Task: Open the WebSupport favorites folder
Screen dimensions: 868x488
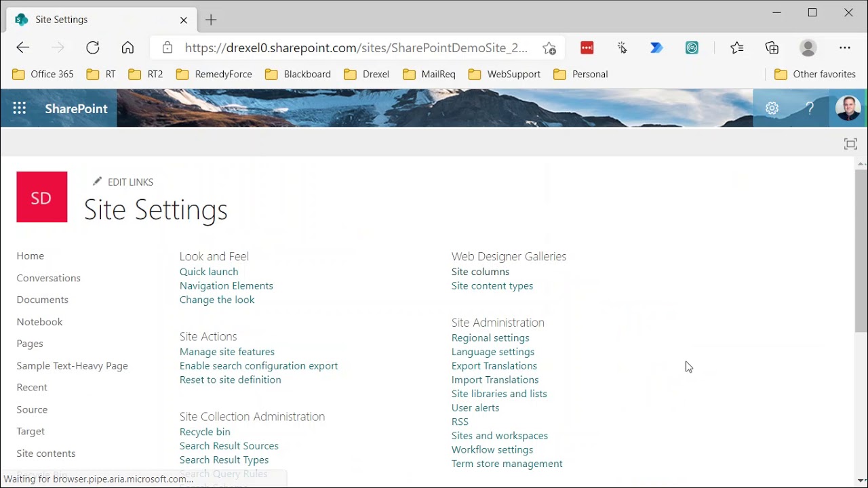Action: 504,74
